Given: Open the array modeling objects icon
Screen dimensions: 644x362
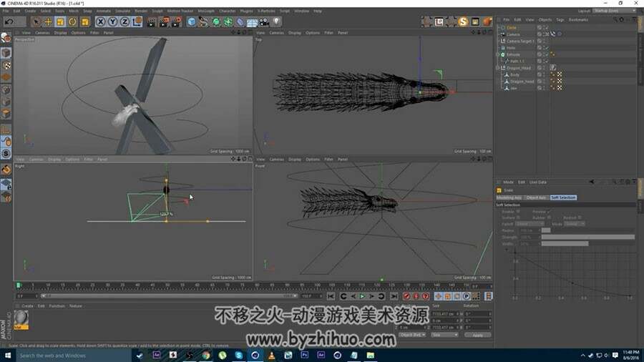Looking at the screenshot, I should (228, 21).
